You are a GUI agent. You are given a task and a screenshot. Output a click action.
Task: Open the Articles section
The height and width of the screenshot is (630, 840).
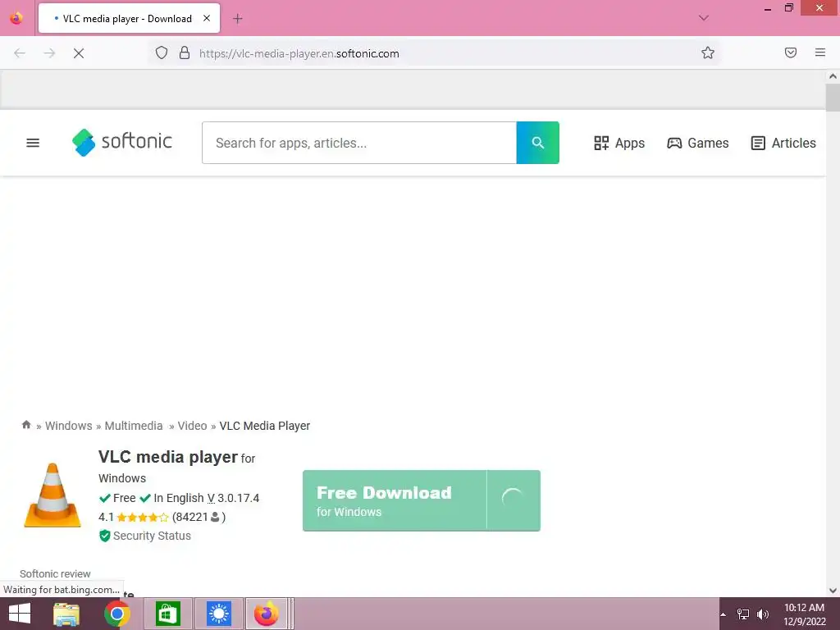click(x=783, y=143)
